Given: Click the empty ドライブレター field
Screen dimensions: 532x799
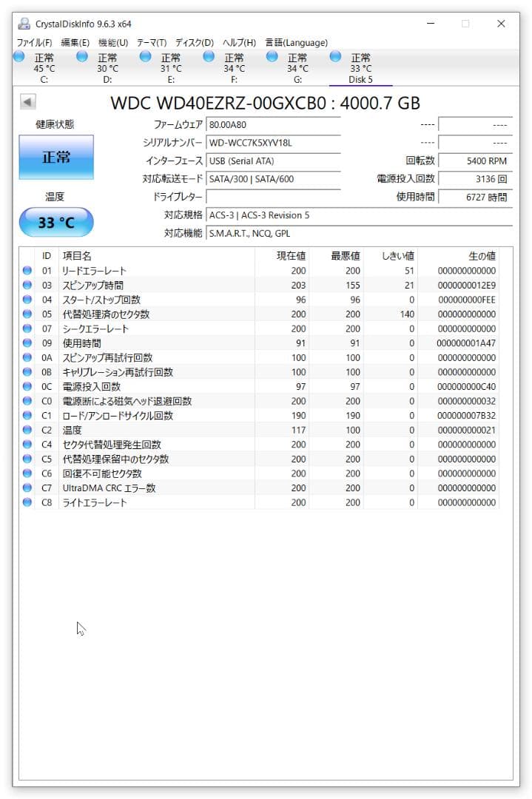Looking at the screenshot, I should pos(273,198).
